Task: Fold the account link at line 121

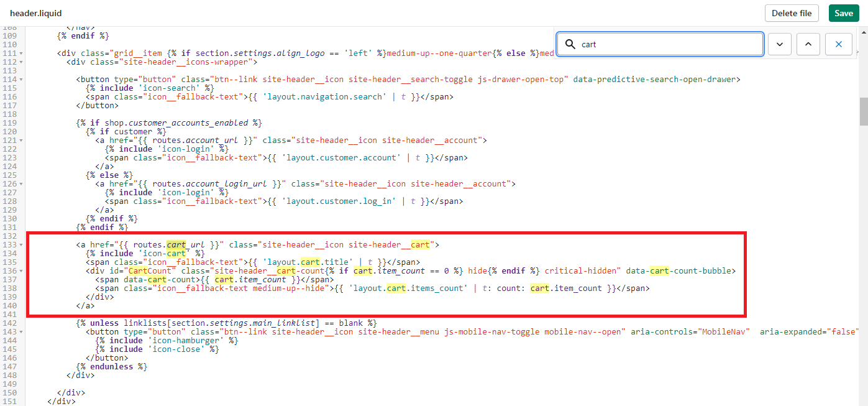Action: (x=21, y=141)
